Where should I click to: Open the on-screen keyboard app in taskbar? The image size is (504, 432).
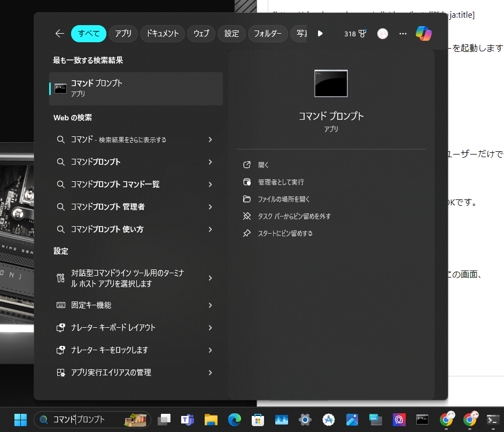[375, 420]
